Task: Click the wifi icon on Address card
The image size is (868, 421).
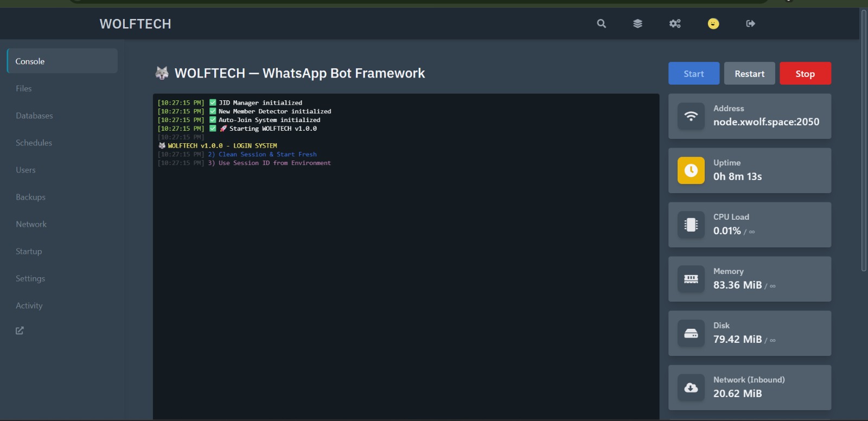Action: click(x=691, y=116)
